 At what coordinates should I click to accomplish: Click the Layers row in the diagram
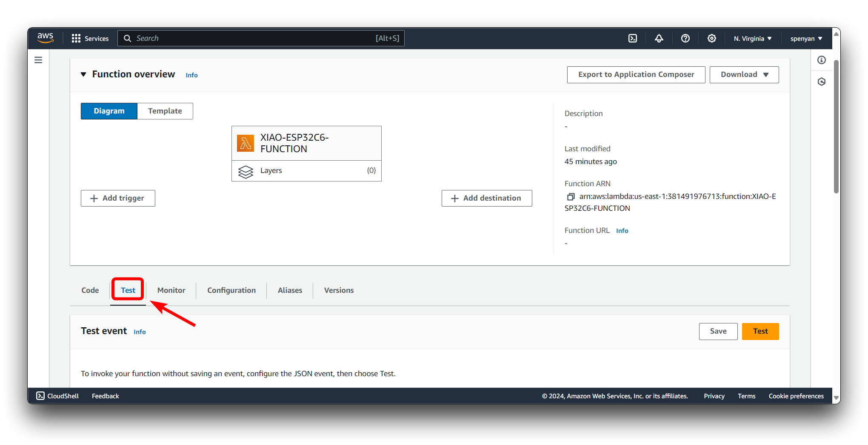(x=306, y=171)
